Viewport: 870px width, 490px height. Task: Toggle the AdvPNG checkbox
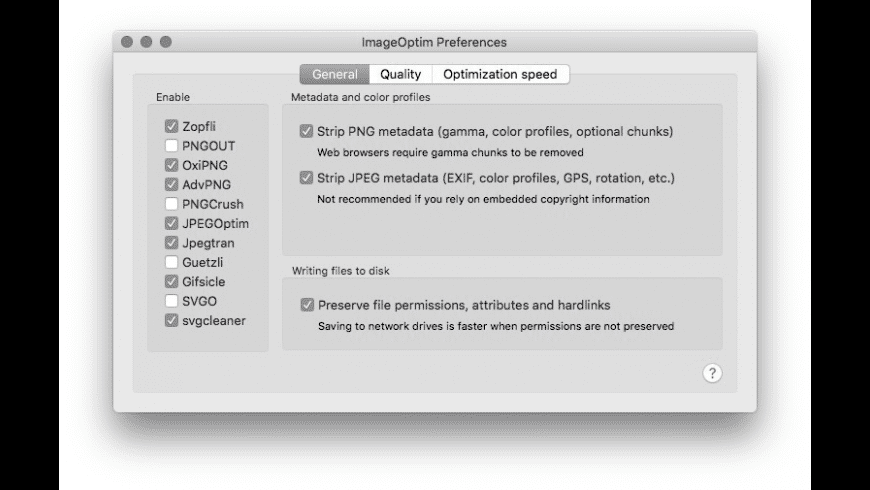point(172,185)
